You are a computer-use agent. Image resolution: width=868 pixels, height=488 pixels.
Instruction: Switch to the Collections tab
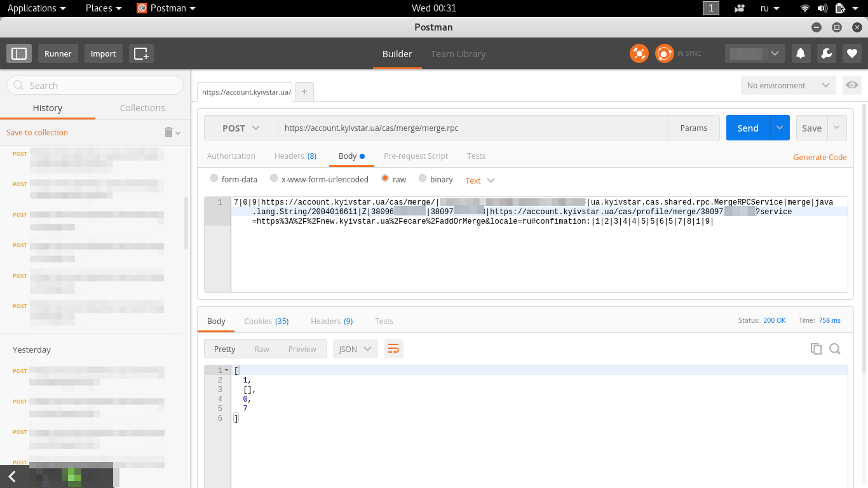pos(142,108)
